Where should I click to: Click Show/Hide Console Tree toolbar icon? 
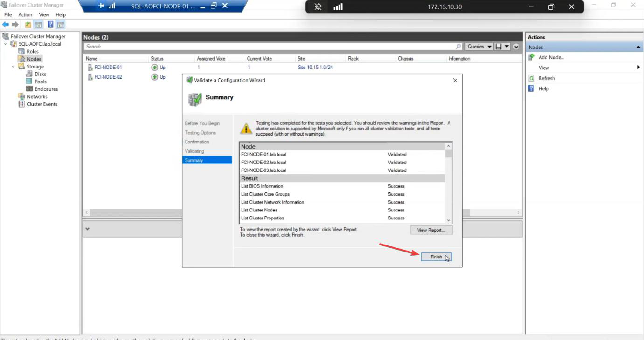coord(38,25)
